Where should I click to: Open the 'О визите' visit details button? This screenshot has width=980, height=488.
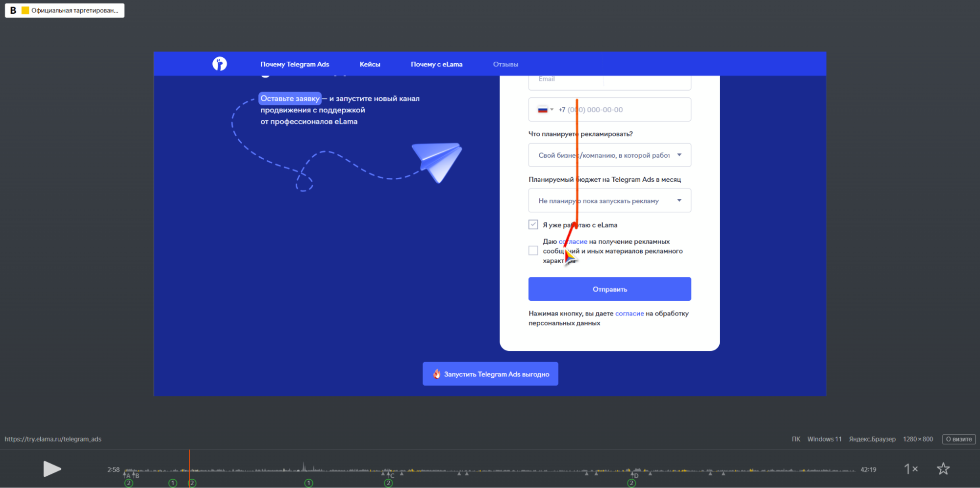click(958, 439)
